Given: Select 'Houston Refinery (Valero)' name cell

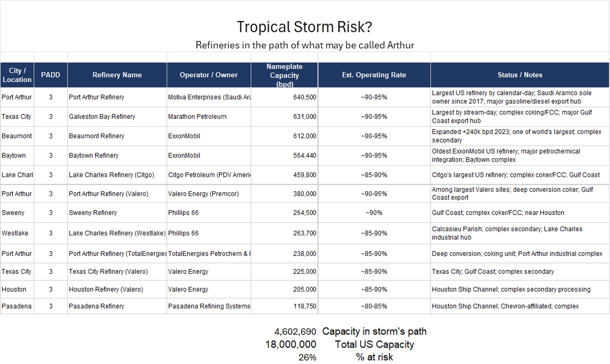Looking at the screenshot, I should tap(117, 289).
